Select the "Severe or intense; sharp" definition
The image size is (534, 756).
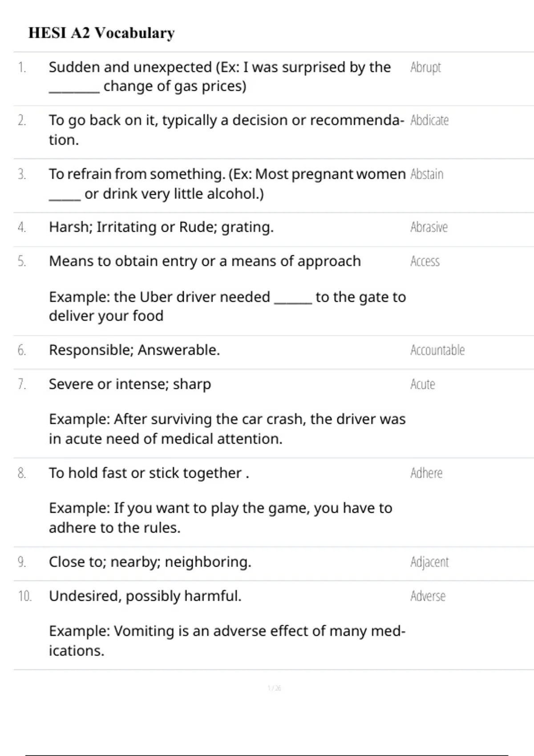click(130, 384)
